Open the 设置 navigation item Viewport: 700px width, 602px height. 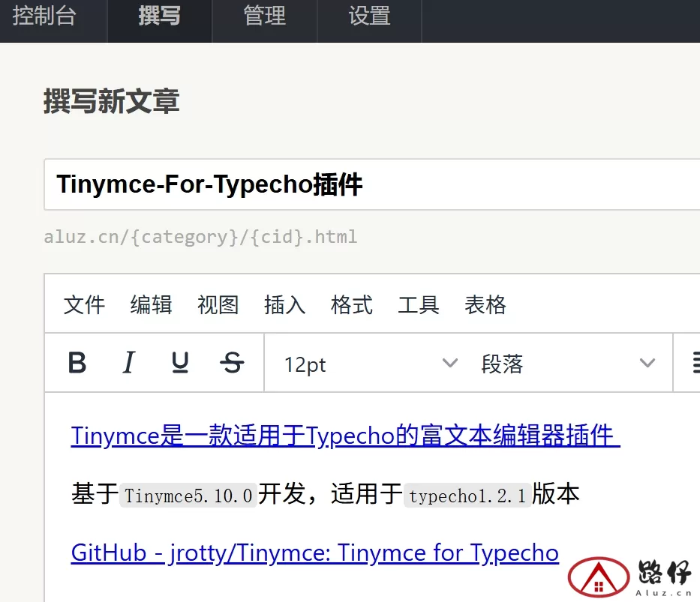369,16
